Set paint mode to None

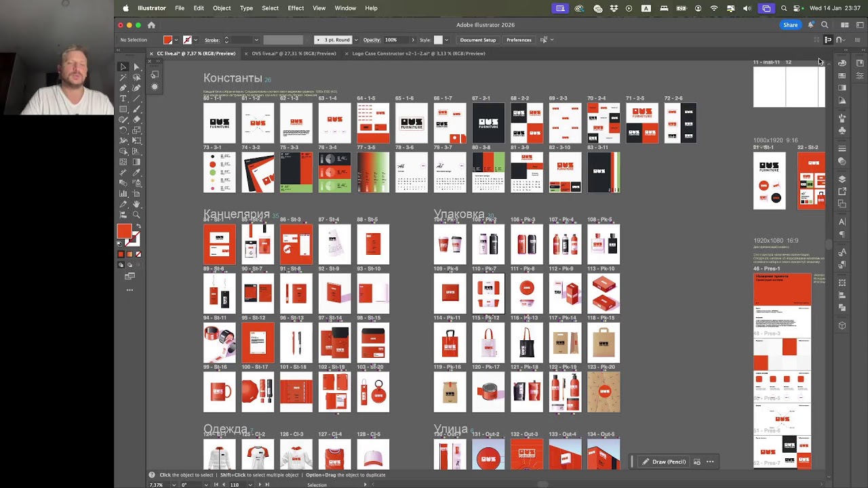(138, 254)
